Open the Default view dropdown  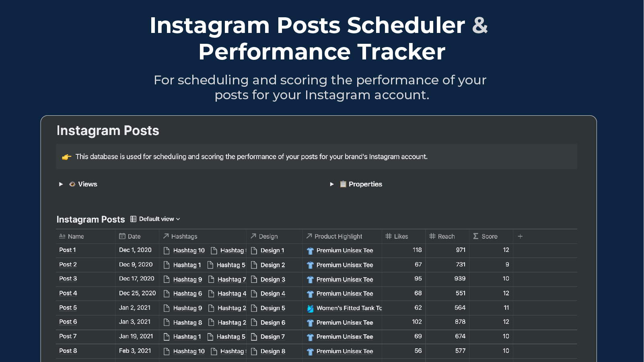(x=178, y=219)
